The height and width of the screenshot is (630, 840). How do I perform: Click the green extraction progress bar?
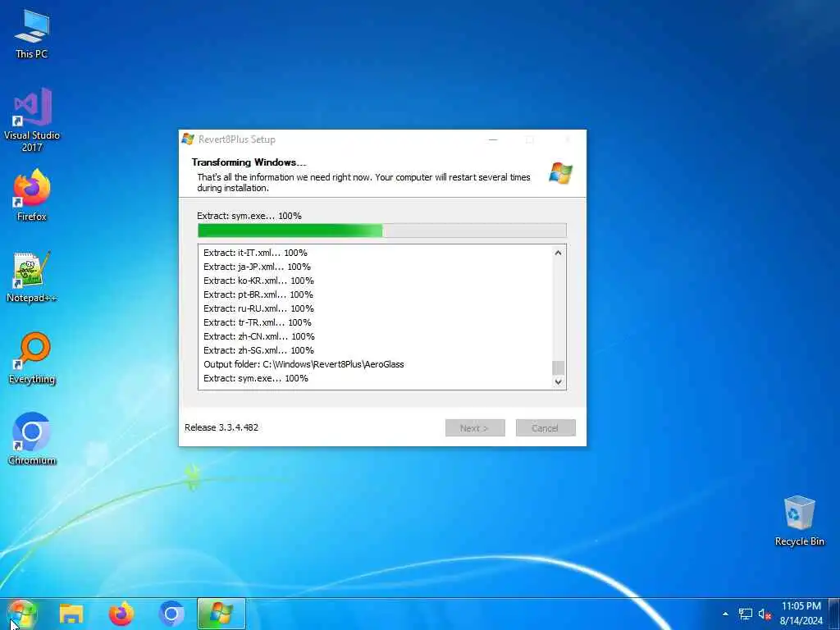(382, 231)
